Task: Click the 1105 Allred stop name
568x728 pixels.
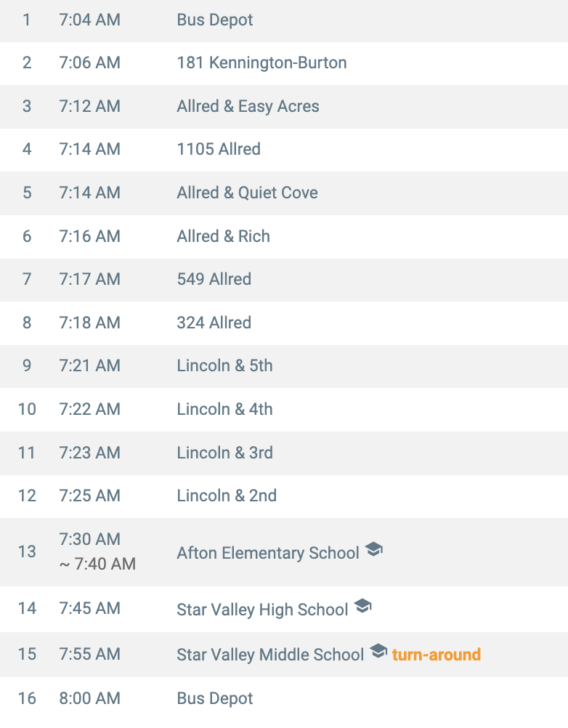Action: [219, 150]
